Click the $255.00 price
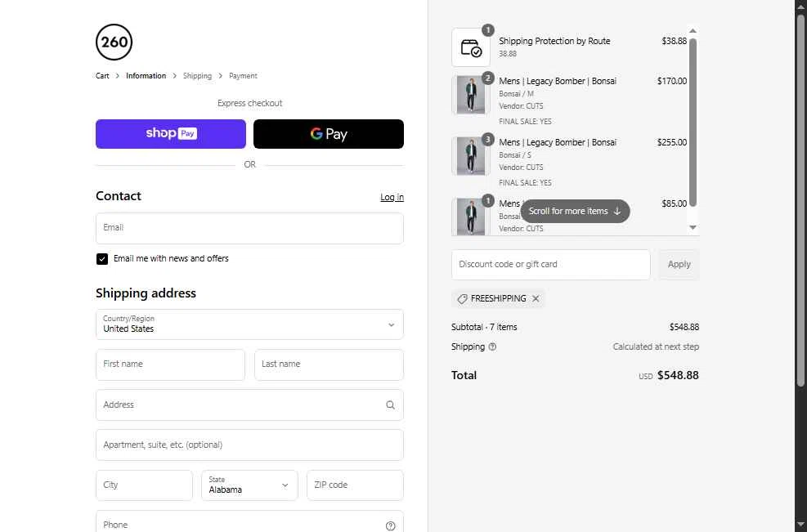Image resolution: width=807 pixels, height=532 pixels. [x=671, y=142]
